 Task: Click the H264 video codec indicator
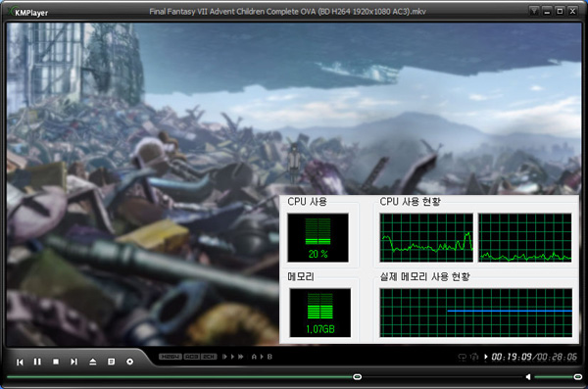pyautogui.click(x=171, y=357)
